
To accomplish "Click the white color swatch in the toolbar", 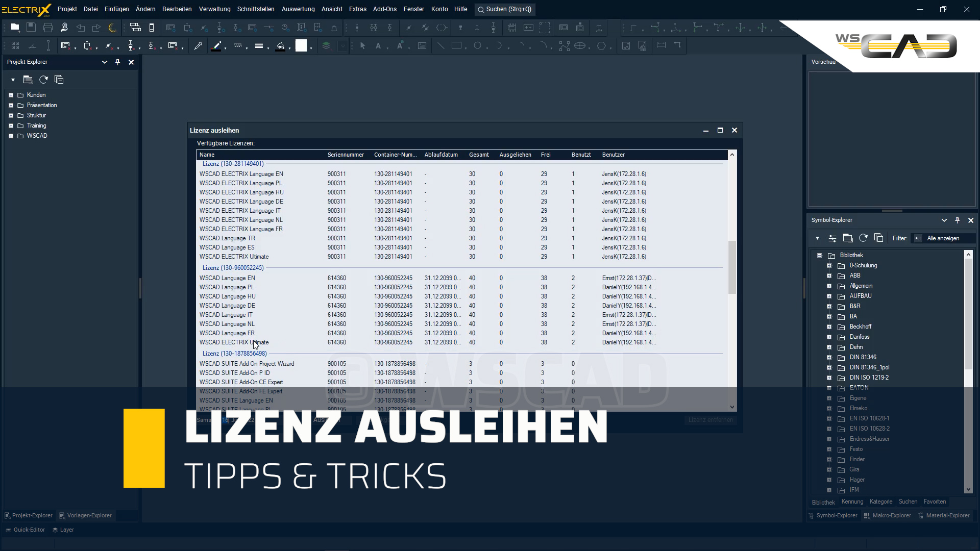I will [x=302, y=45].
